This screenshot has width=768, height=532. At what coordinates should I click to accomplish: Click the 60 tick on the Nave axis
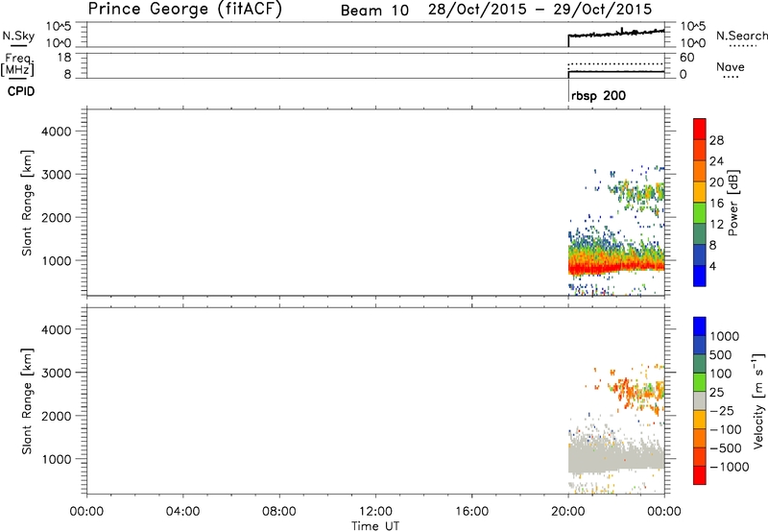(686, 58)
